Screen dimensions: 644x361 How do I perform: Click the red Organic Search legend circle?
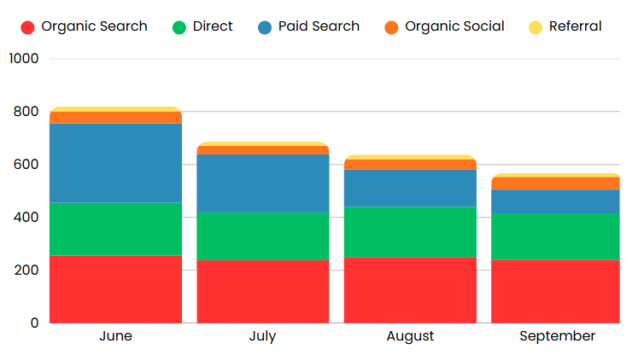pos(27,27)
